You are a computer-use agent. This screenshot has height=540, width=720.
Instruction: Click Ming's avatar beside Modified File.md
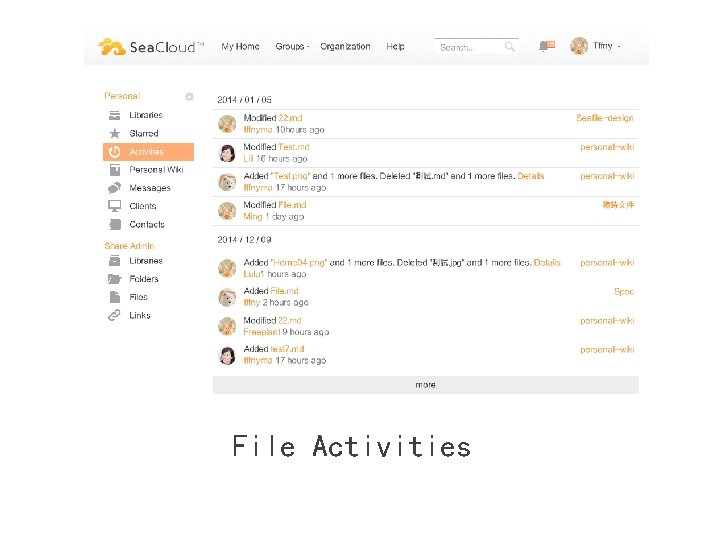click(227, 211)
